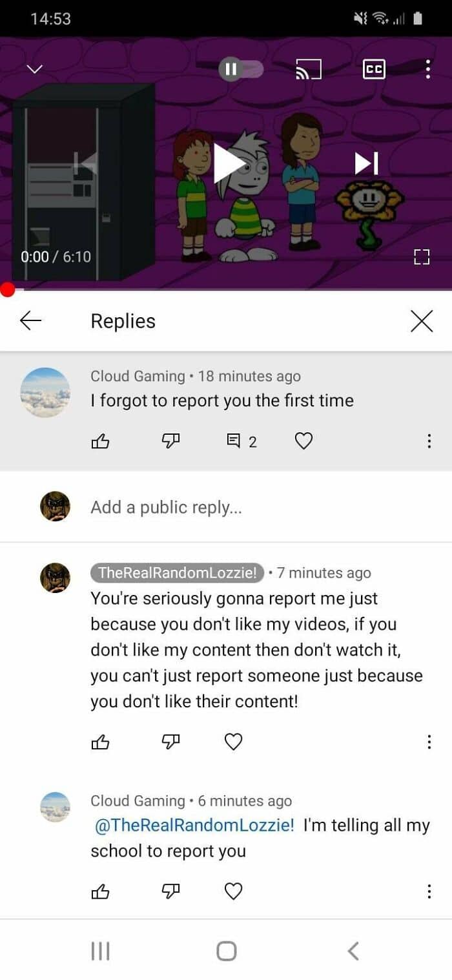The height and width of the screenshot is (980, 452).
Task: Enter fullscreen video mode
Action: click(422, 257)
